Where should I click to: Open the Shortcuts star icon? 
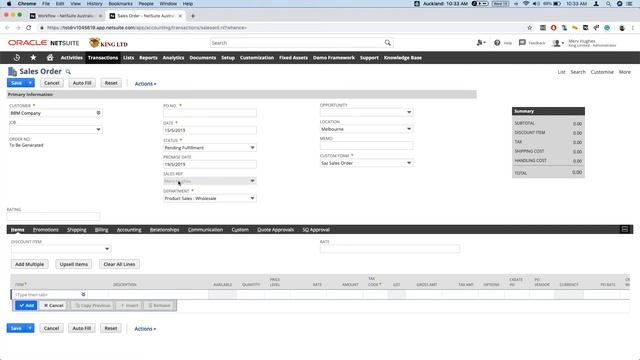(33, 58)
